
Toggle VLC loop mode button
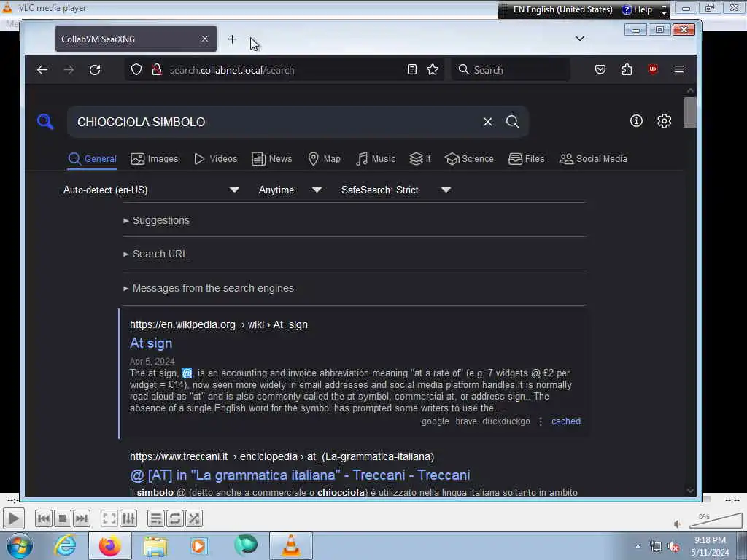175,518
